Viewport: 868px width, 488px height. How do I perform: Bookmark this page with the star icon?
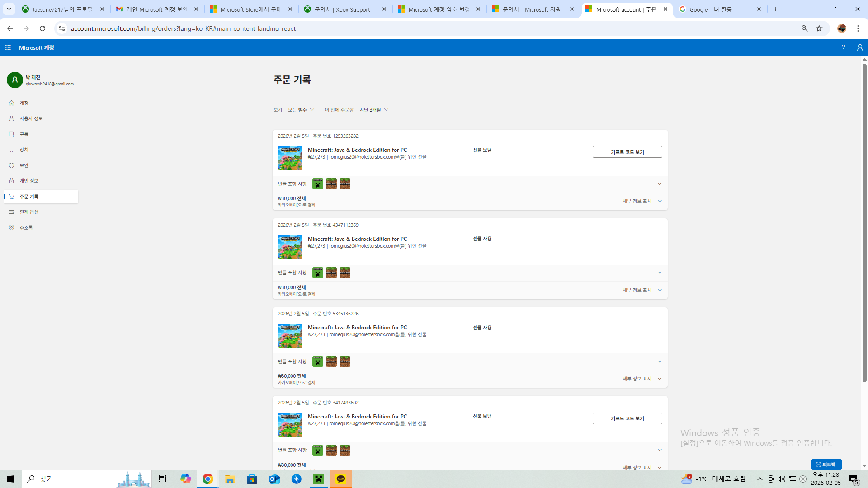pos(819,28)
